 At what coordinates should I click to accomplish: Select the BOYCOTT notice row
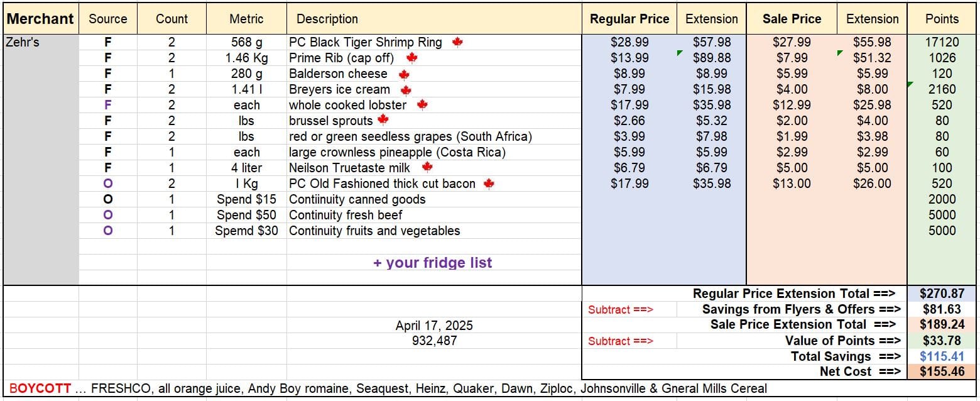[x=490, y=388]
